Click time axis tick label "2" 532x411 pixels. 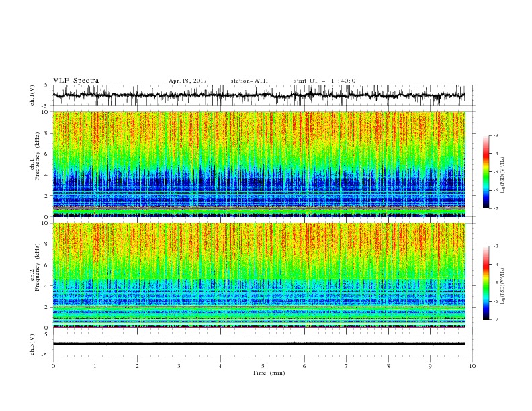(x=137, y=366)
